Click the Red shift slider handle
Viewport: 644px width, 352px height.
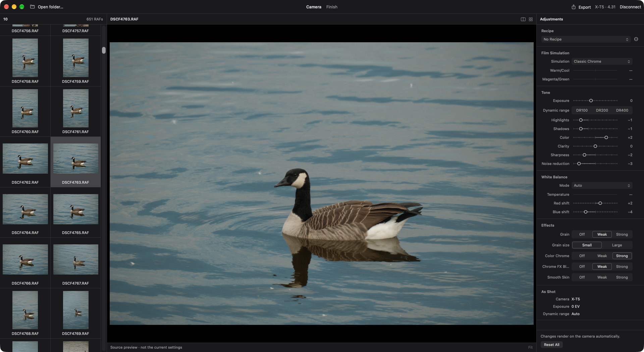[x=600, y=203]
